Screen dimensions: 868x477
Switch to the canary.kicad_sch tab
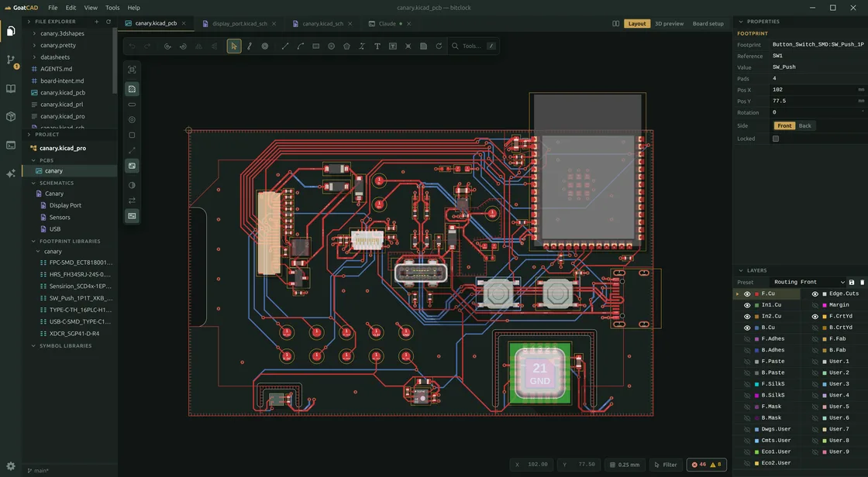(322, 24)
